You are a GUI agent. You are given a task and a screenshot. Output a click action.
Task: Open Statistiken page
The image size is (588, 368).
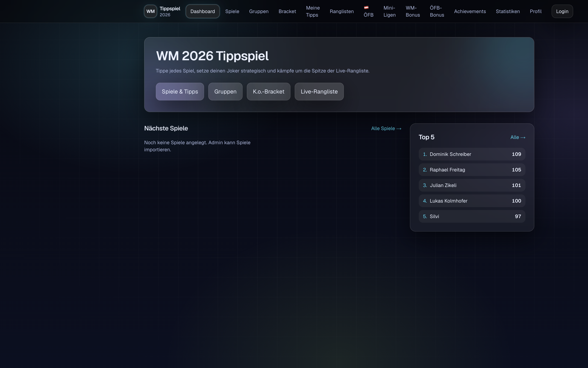(x=508, y=11)
